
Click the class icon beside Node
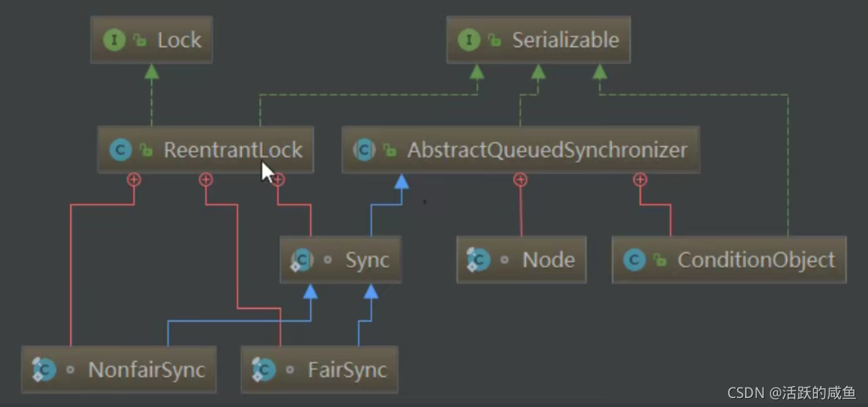tap(479, 259)
